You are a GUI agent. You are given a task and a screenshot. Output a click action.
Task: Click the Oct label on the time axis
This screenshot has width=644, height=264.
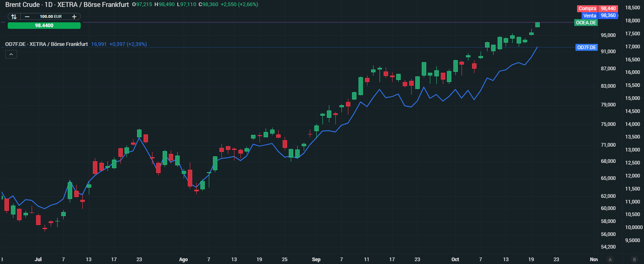455,260
